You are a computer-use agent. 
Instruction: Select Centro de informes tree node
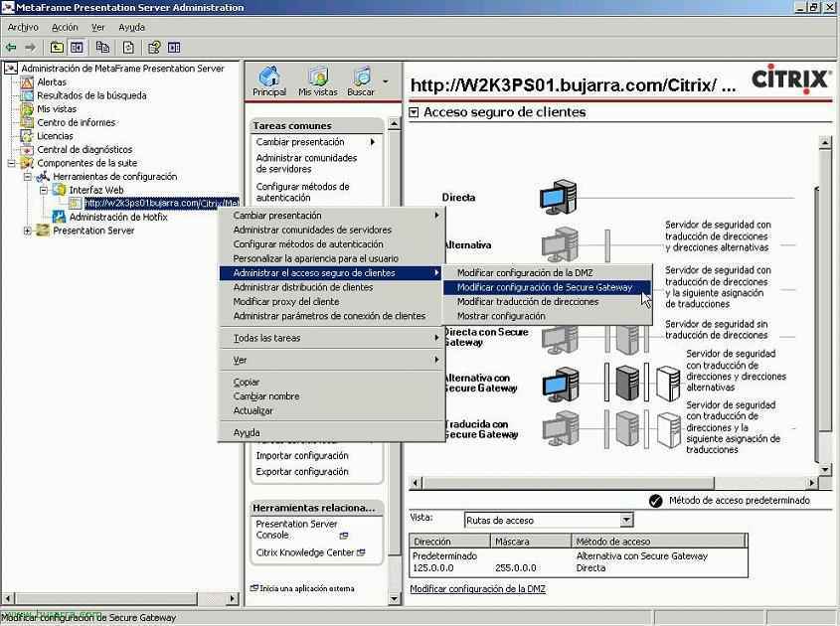coord(77,122)
